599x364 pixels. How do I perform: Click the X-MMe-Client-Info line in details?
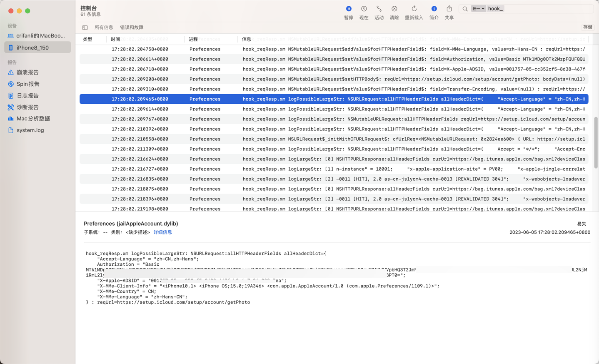pyautogui.click(x=268, y=286)
